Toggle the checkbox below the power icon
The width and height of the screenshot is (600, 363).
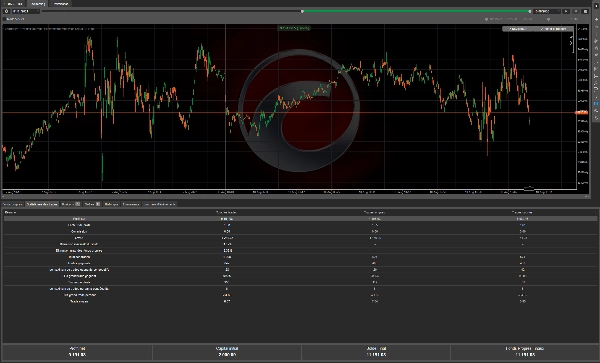tap(5, 19)
